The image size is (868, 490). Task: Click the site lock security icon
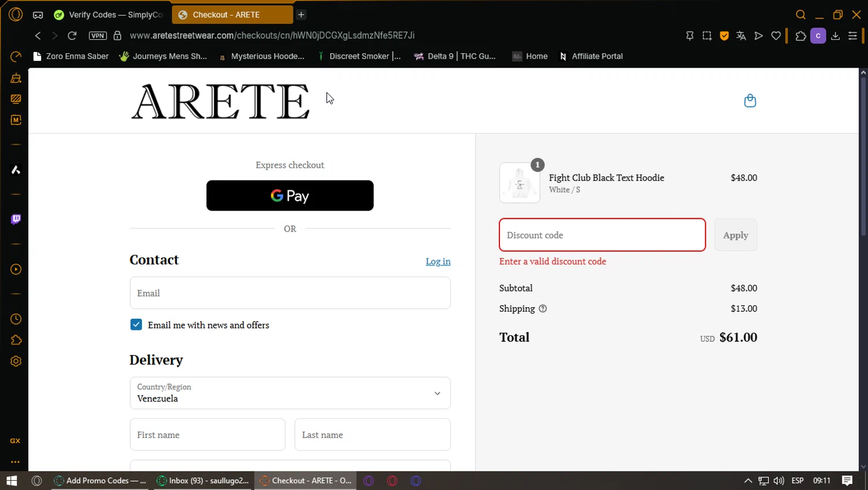coord(117,36)
